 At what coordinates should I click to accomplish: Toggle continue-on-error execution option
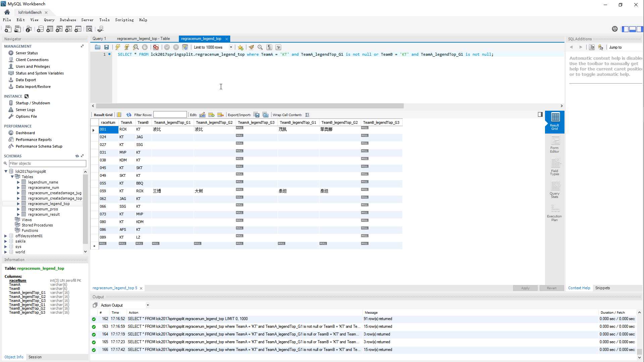pyautogui.click(x=156, y=47)
